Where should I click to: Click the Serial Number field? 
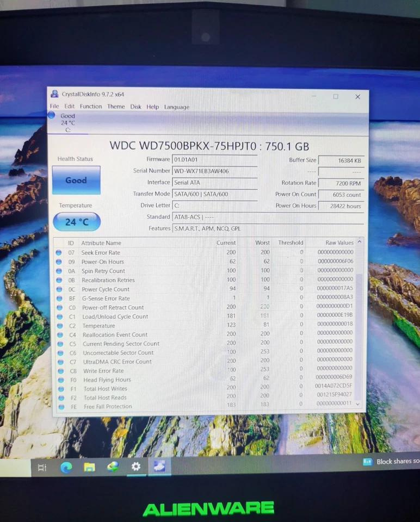tap(215, 171)
